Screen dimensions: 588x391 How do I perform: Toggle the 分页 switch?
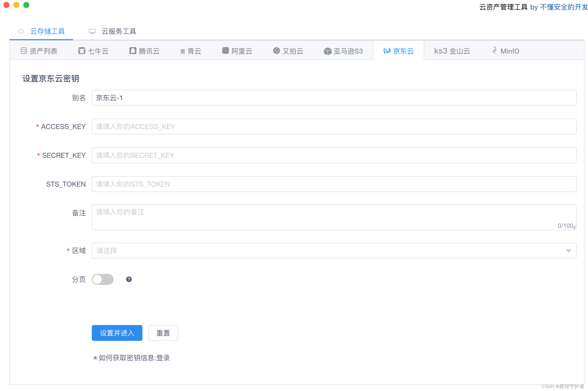pos(103,279)
